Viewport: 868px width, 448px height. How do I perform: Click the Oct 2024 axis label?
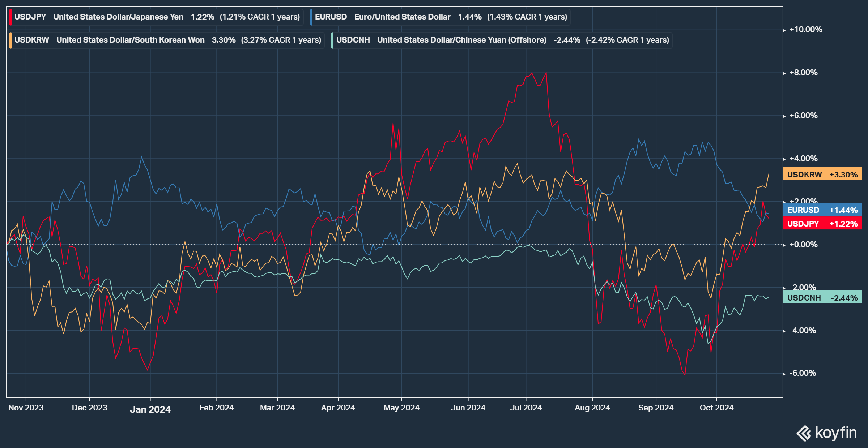tap(716, 408)
